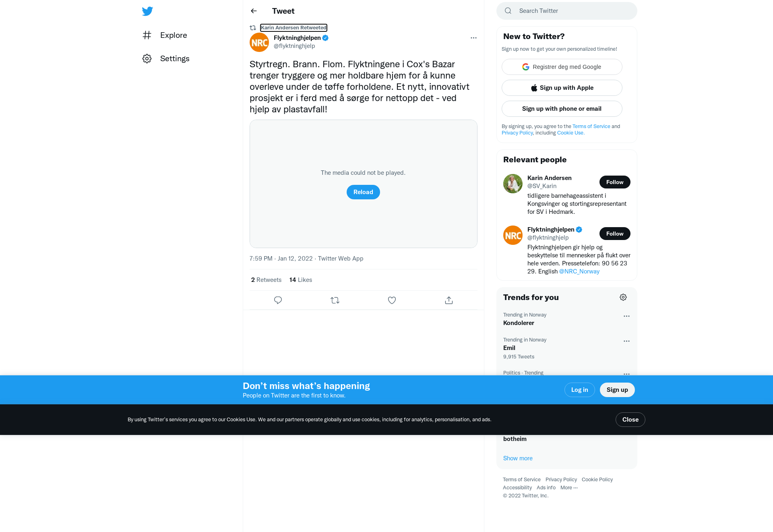773x532 pixels.
Task: Open the @NRC_Norway link
Action: coord(579,271)
